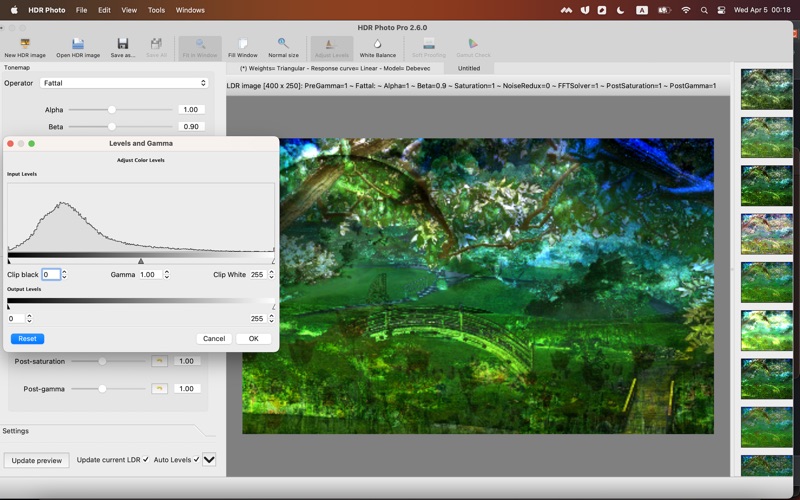Reset Post-saturation with its undo icon
800x500 pixels.
[x=159, y=361]
